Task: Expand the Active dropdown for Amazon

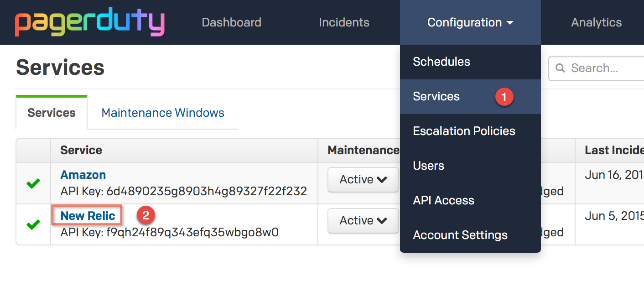Action: click(363, 179)
